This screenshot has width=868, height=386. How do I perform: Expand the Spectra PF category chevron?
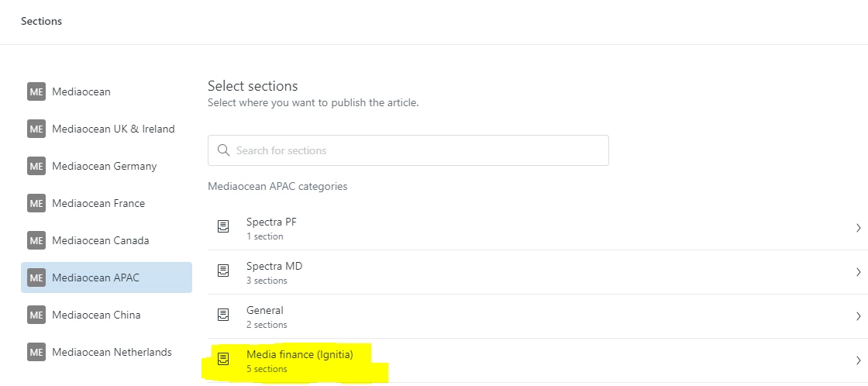pyautogui.click(x=858, y=228)
